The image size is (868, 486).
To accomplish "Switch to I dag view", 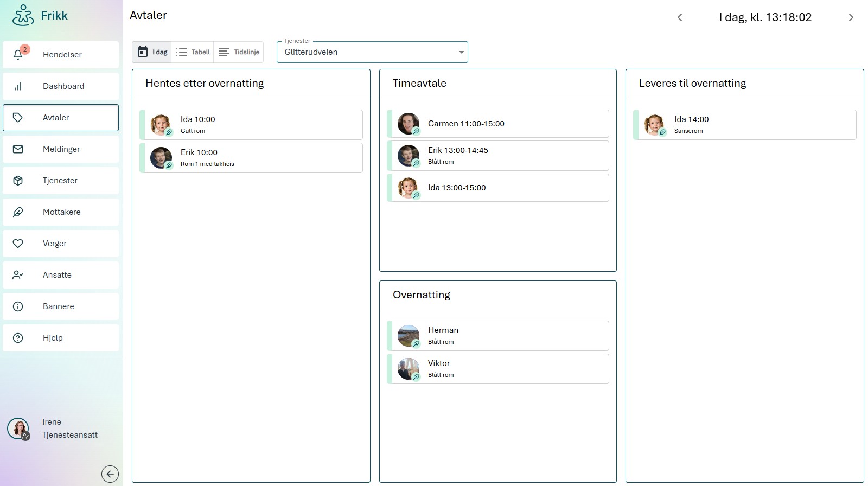I will tap(152, 52).
